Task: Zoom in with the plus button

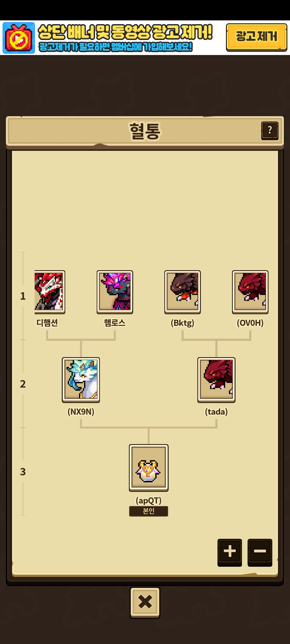Action: [230, 552]
